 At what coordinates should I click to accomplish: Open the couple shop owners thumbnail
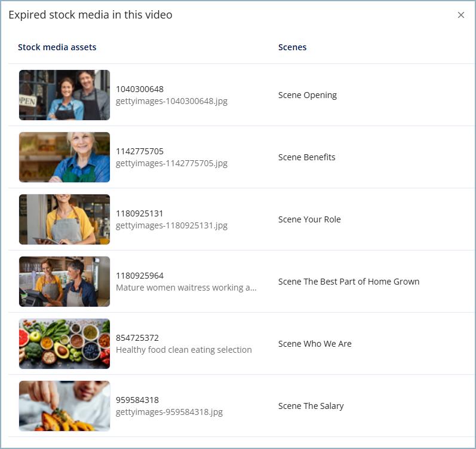tap(65, 95)
